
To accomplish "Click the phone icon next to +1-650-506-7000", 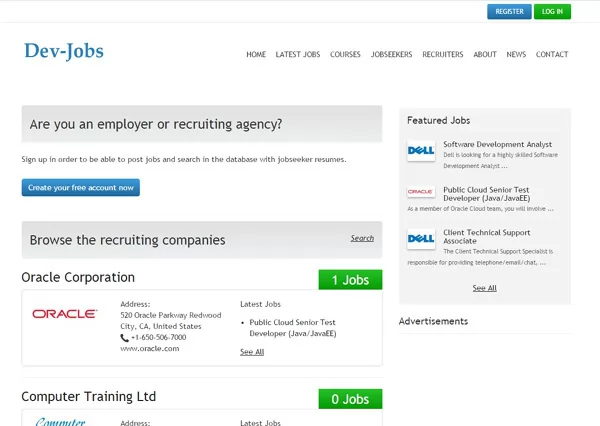I will [x=124, y=338].
